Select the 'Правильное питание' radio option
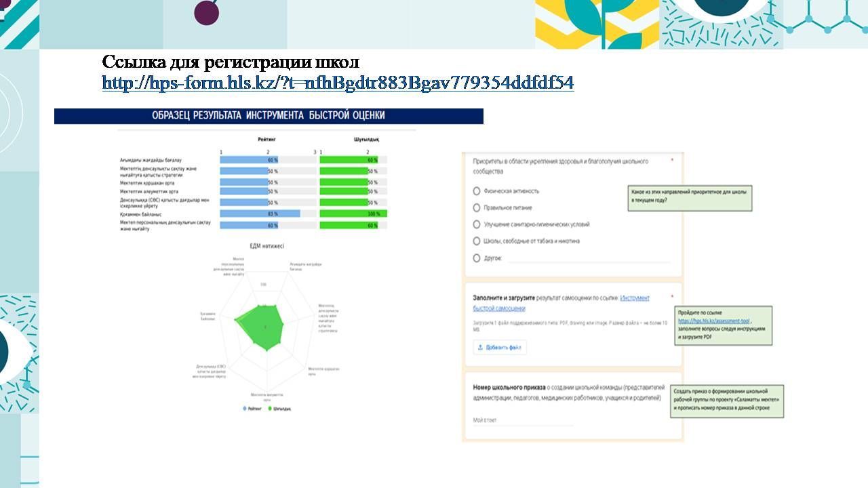868x488 pixels. 477,208
